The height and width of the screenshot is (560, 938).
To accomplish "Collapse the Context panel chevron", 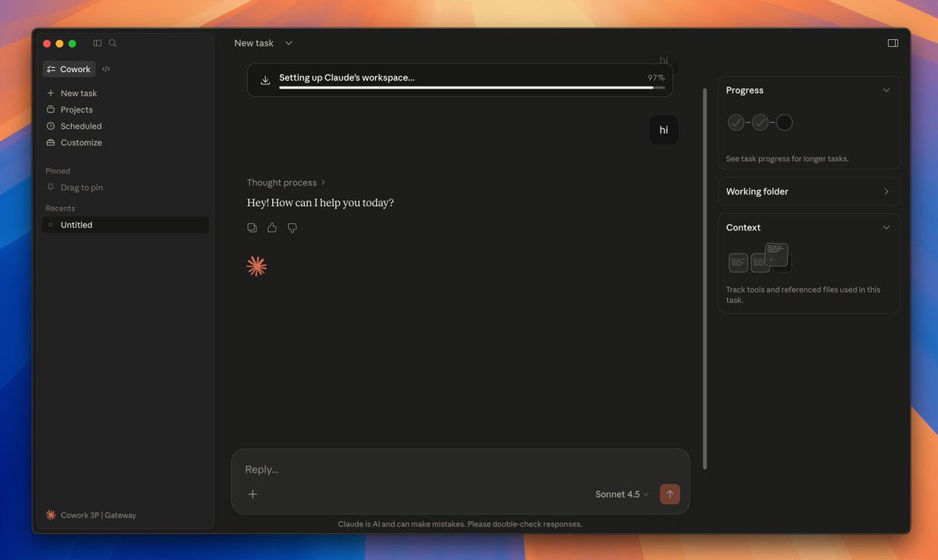I will [886, 227].
